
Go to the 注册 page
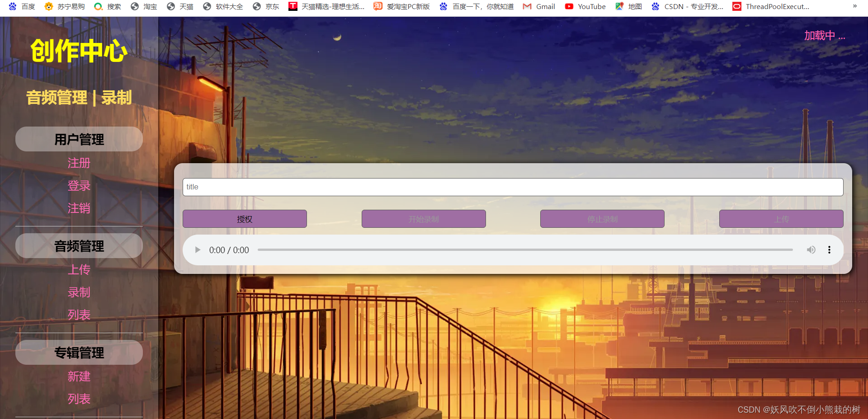79,163
